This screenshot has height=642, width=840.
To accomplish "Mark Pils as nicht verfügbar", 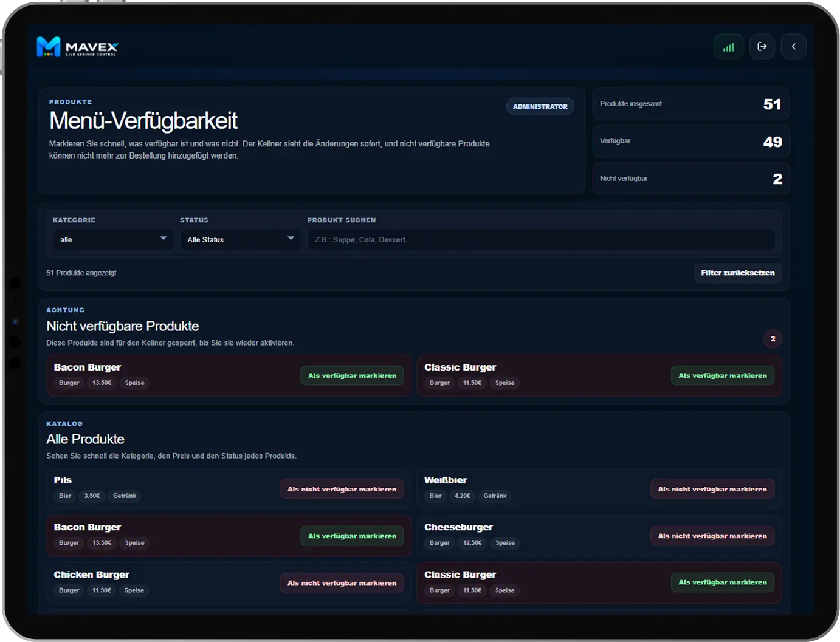I will point(342,489).
